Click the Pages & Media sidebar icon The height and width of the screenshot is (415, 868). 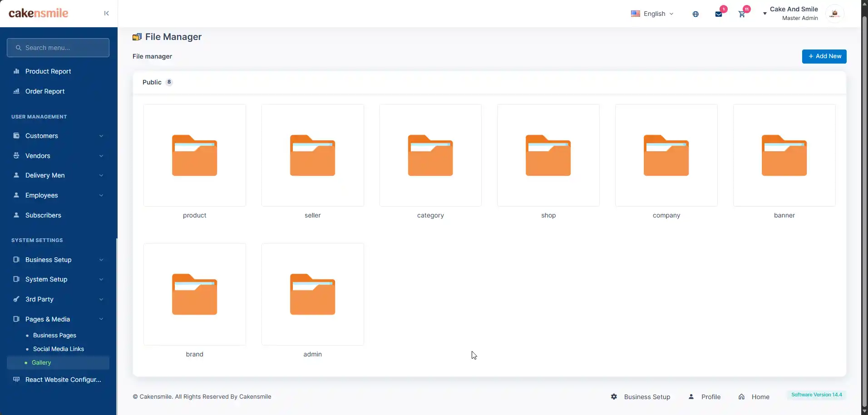pos(16,319)
